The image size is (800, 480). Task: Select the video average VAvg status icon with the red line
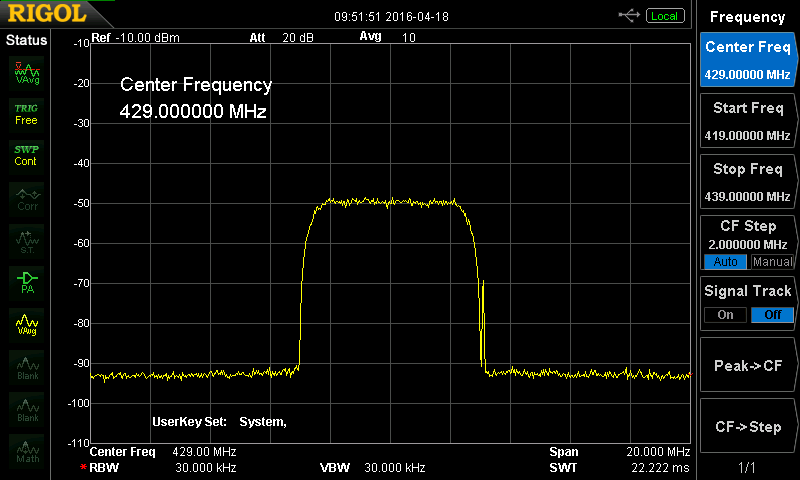27,73
